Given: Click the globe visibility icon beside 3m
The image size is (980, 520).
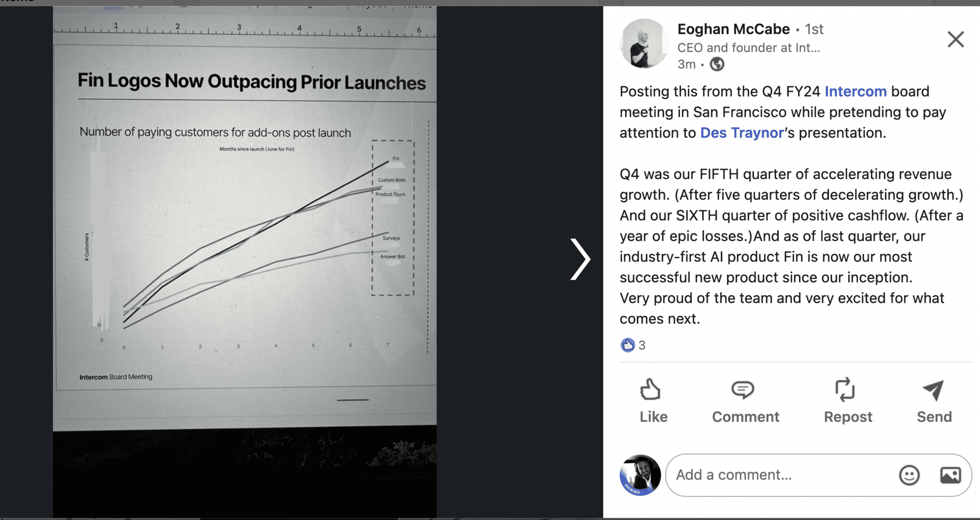Looking at the screenshot, I should pyautogui.click(x=717, y=64).
